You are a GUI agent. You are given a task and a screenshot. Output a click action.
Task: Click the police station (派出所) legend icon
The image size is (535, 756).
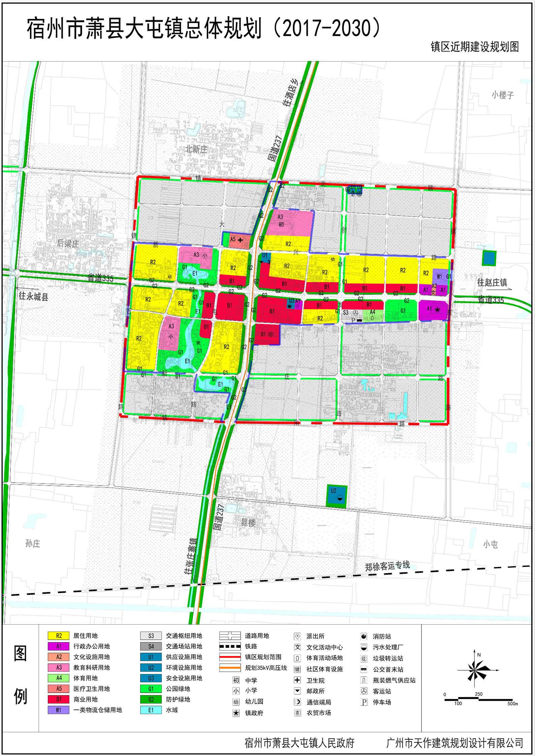pyautogui.click(x=297, y=636)
